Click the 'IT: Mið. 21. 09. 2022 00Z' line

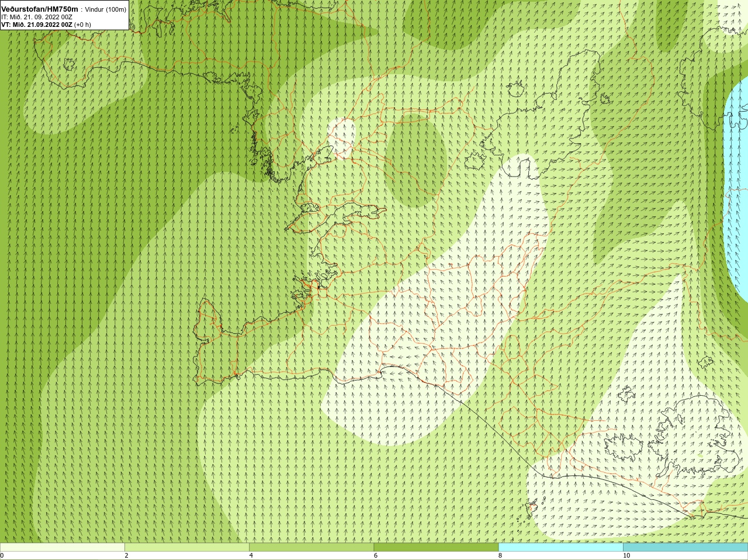point(37,17)
